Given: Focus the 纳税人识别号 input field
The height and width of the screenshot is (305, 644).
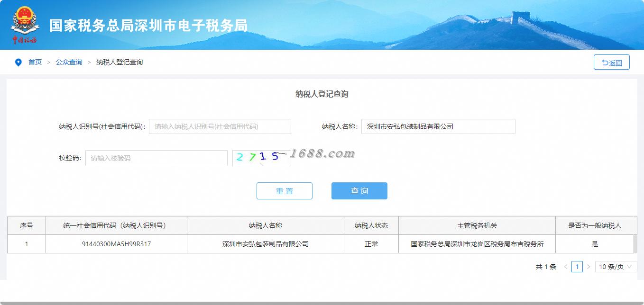Looking at the screenshot, I should pyautogui.click(x=220, y=126).
